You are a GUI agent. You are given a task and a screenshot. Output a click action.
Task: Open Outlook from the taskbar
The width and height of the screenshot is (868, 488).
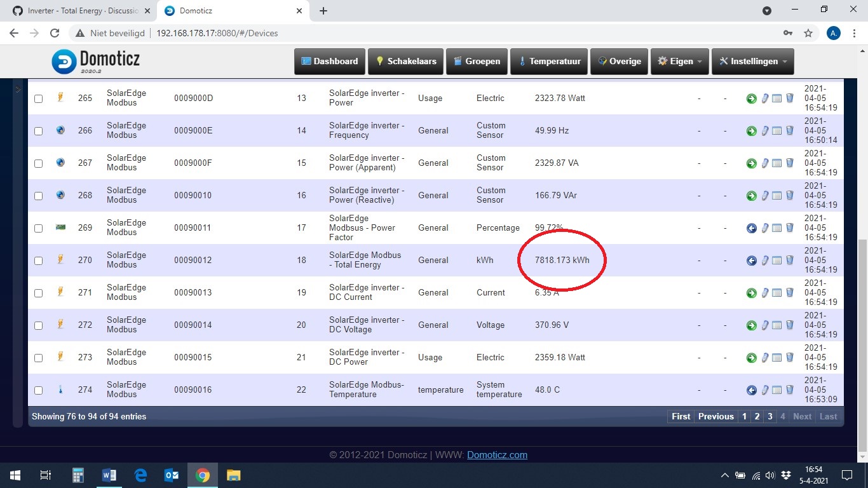[172, 475]
